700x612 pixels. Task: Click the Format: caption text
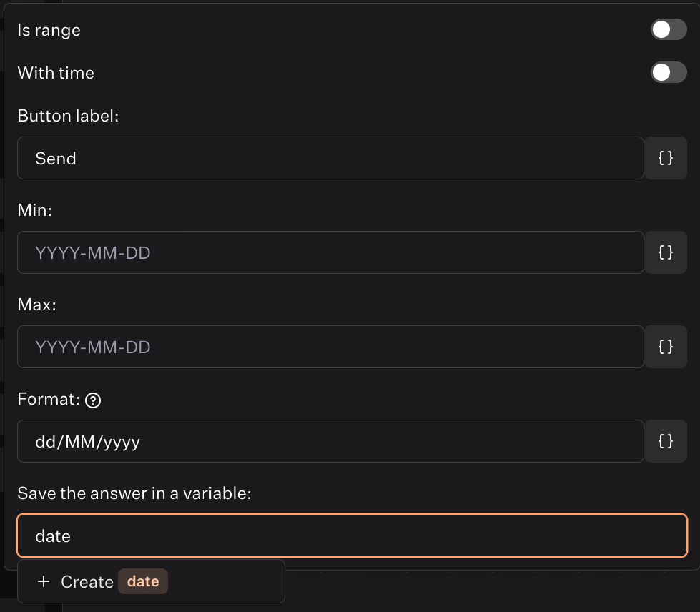coord(49,400)
